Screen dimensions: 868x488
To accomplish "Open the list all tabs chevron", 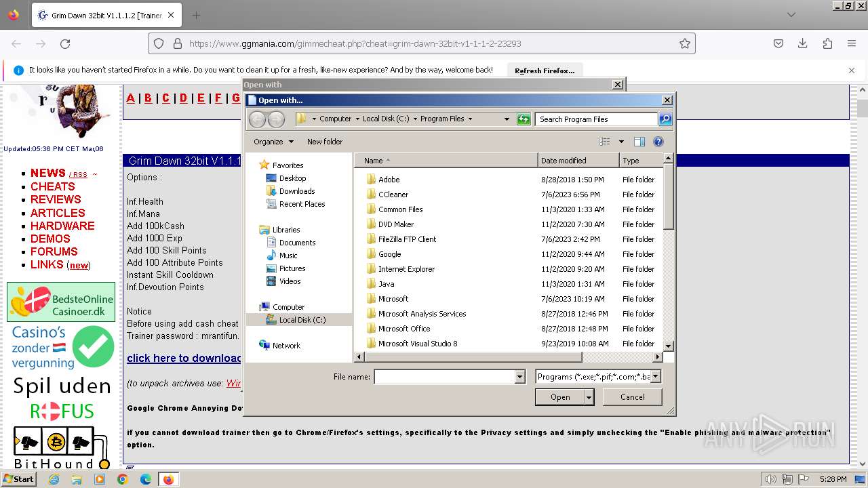I will [x=791, y=15].
